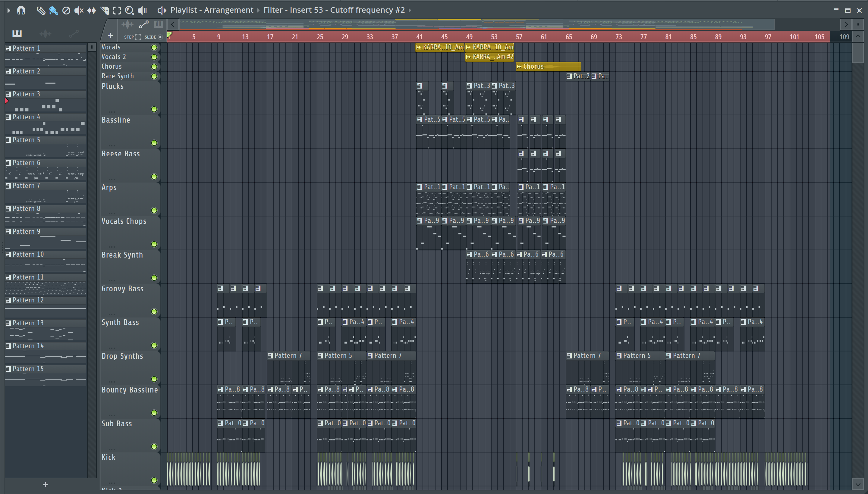Select the Playback speaker tool
This screenshot has width=868, height=494.
tap(142, 11)
